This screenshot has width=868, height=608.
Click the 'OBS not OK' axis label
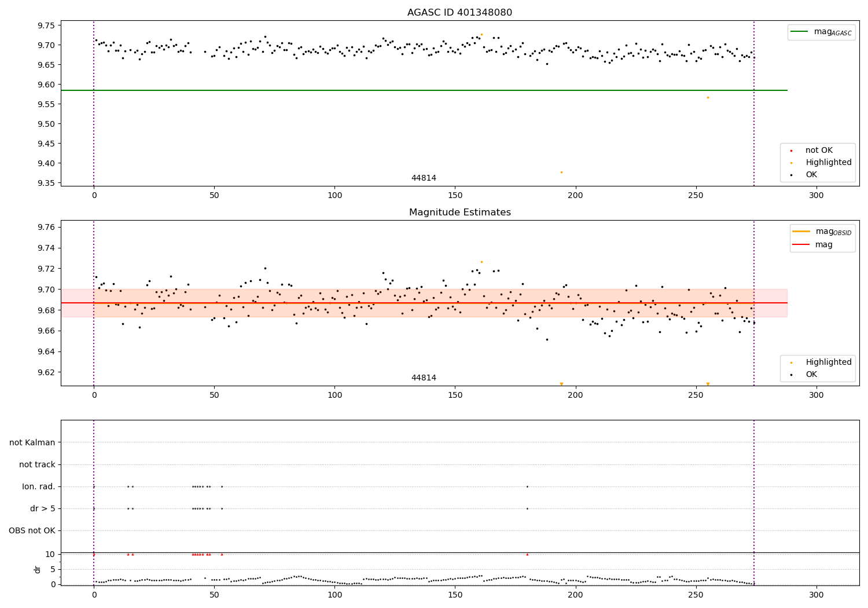tap(32, 530)
